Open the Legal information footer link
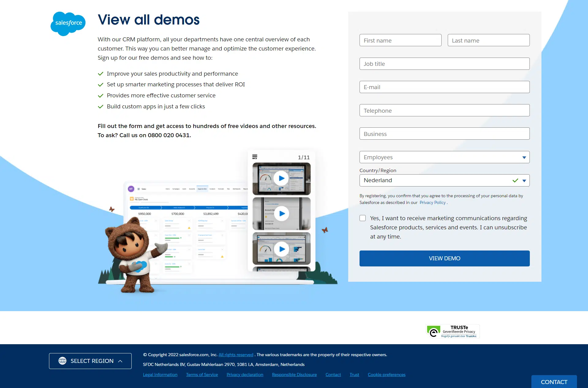The image size is (588, 388). (160, 375)
